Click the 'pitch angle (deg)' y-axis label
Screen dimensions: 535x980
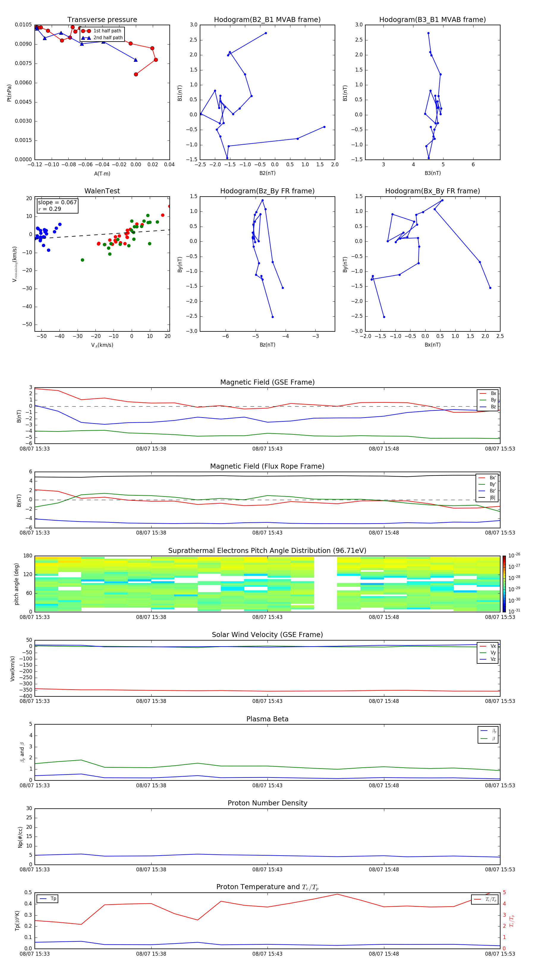click(16, 584)
